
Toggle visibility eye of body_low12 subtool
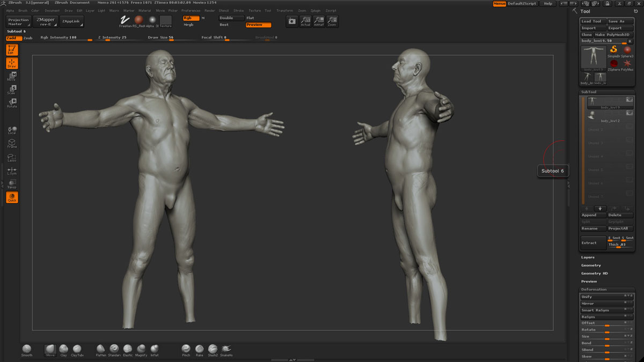(x=629, y=113)
